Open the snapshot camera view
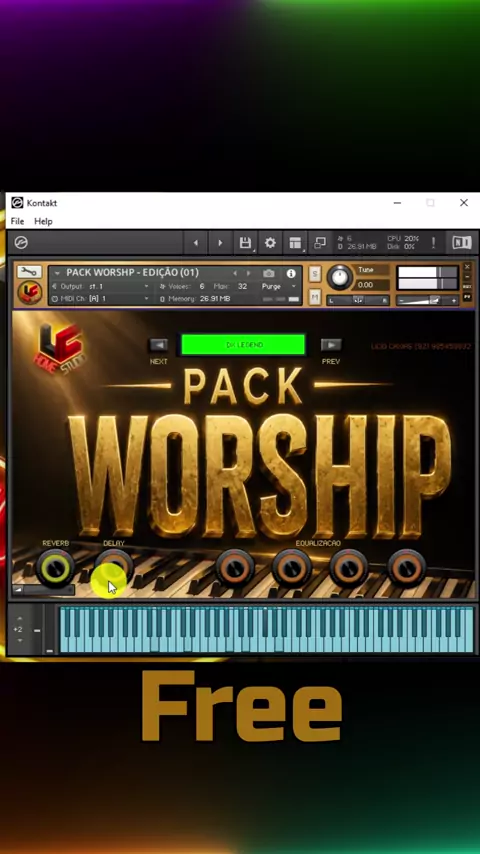Image resolution: width=480 pixels, height=854 pixels. coord(269,273)
